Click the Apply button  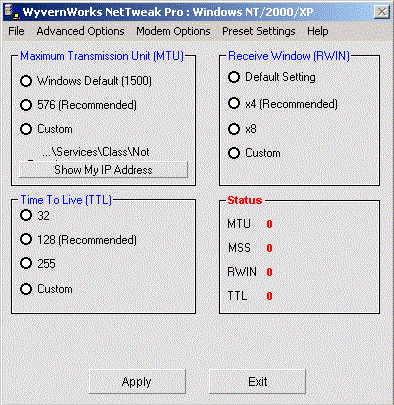click(137, 381)
